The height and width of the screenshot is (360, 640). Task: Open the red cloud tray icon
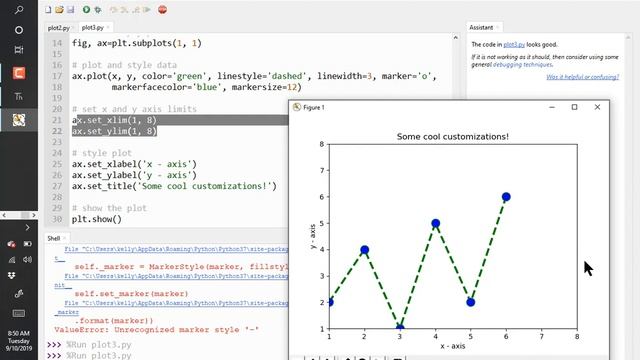[11, 244]
